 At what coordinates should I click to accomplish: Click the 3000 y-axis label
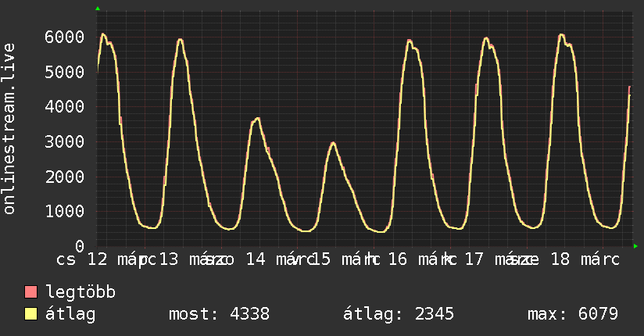[65, 141]
